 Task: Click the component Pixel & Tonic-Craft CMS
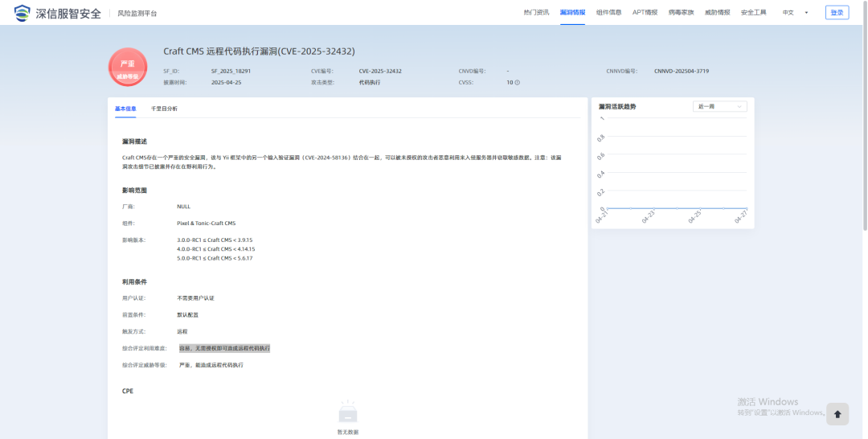click(x=206, y=223)
